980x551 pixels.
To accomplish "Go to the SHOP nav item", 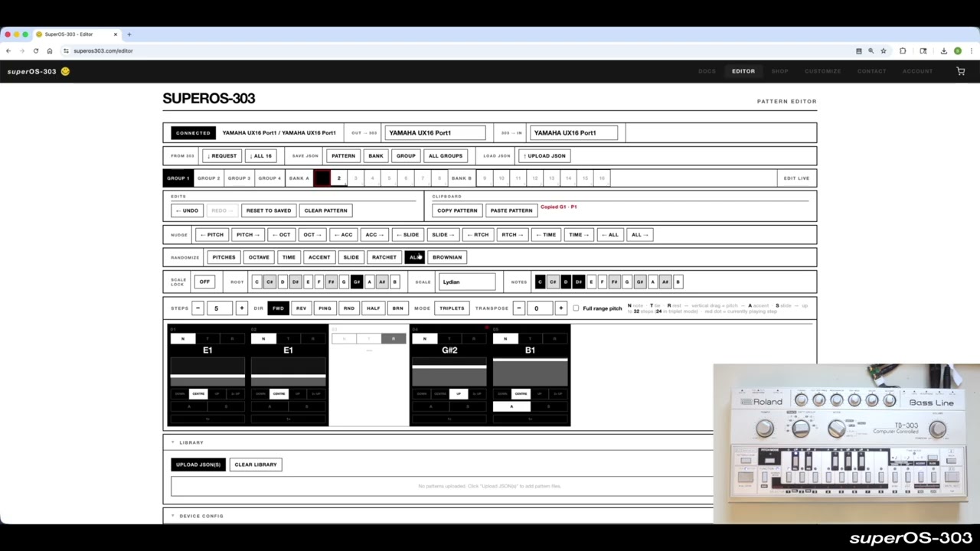I will coord(779,71).
